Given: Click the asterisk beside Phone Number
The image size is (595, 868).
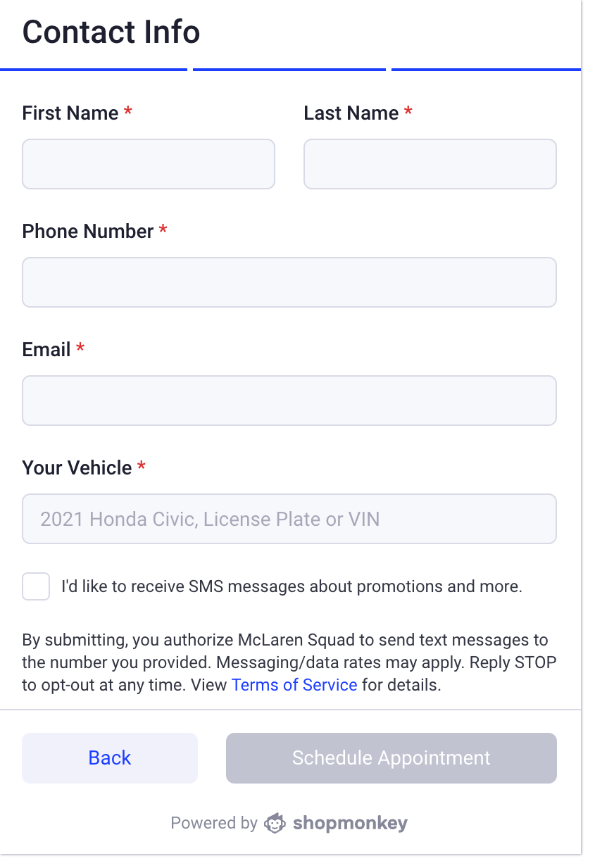Looking at the screenshot, I should coord(163,230).
